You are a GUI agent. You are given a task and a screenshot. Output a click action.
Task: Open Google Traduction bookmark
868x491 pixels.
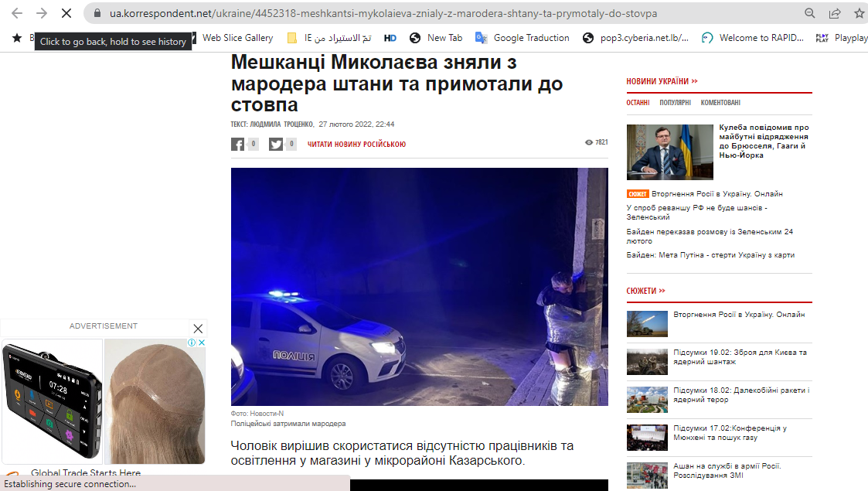[522, 38]
